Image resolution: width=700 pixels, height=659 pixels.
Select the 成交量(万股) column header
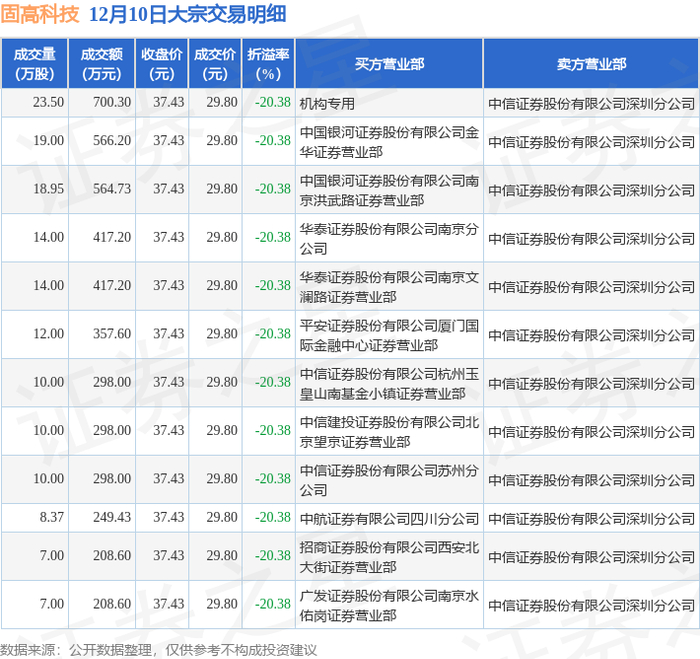(34, 64)
